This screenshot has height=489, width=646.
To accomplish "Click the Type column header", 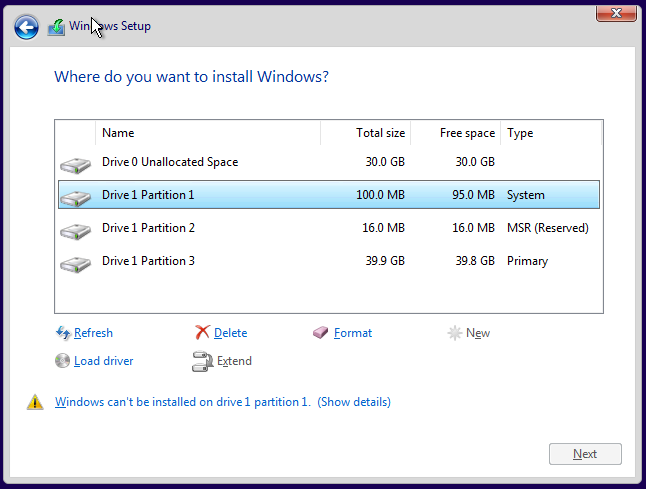I will tap(551, 133).
